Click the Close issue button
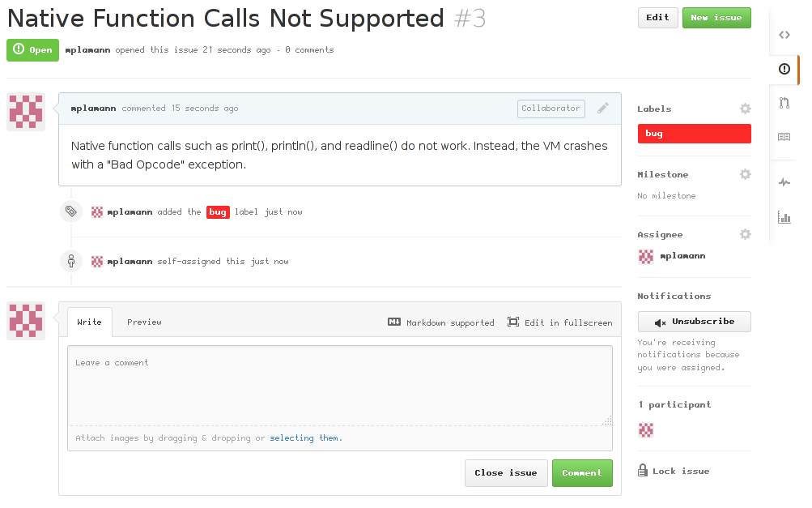The width and height of the screenshot is (812, 508). click(x=506, y=473)
